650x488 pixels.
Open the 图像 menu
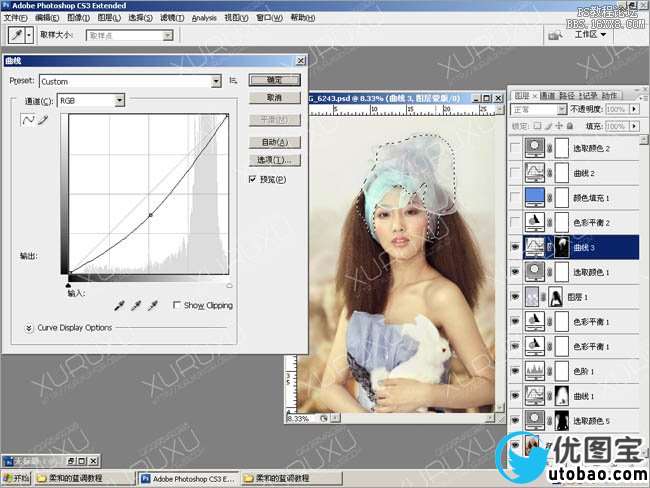78,18
